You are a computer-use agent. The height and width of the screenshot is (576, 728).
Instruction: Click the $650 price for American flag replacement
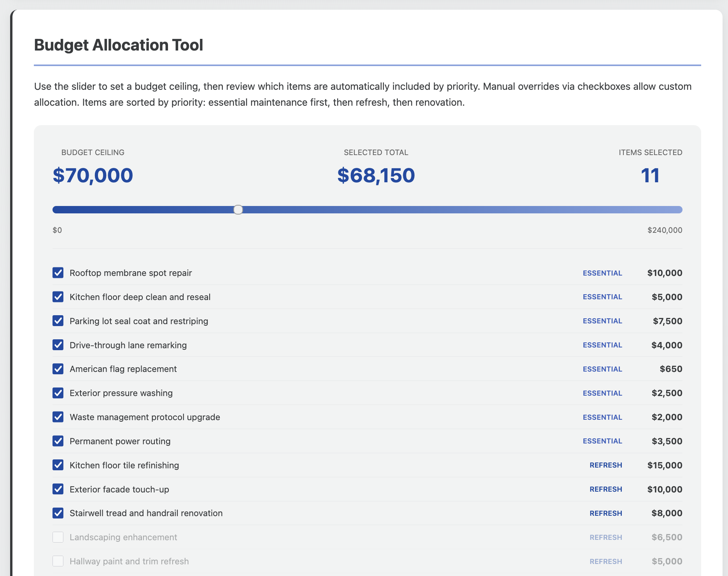pyautogui.click(x=671, y=369)
